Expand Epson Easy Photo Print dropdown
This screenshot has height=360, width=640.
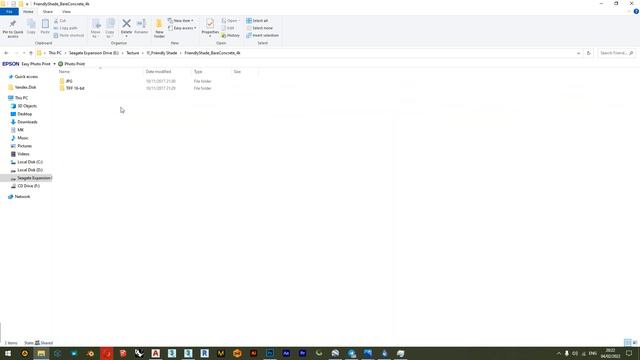coord(54,64)
